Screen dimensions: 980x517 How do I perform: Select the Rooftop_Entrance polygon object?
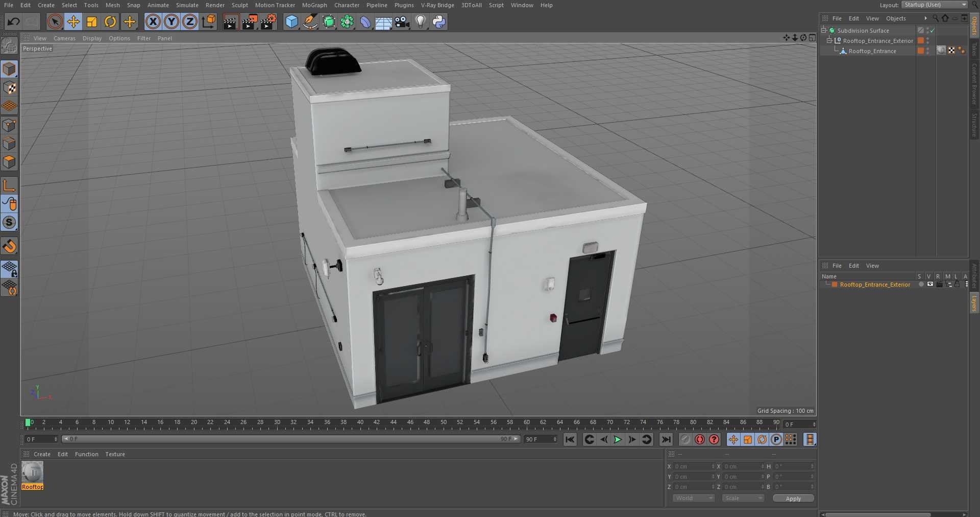pos(872,51)
